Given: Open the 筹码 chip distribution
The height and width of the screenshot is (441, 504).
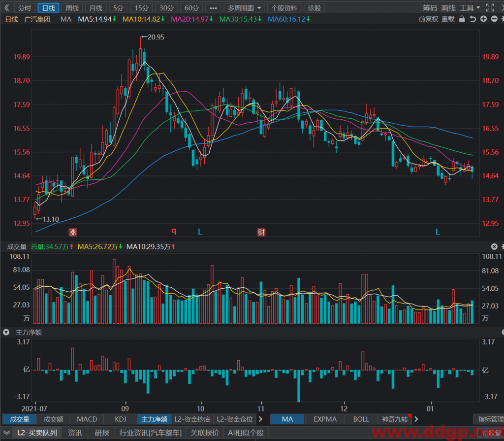Looking at the screenshot, I should coord(430,8).
